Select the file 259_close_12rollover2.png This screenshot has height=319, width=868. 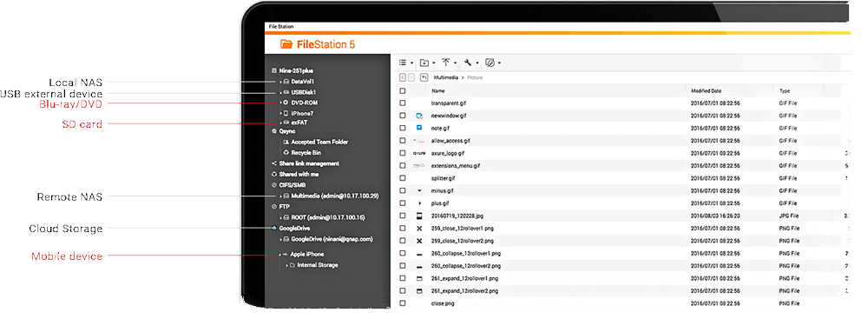pyautogui.click(x=463, y=241)
